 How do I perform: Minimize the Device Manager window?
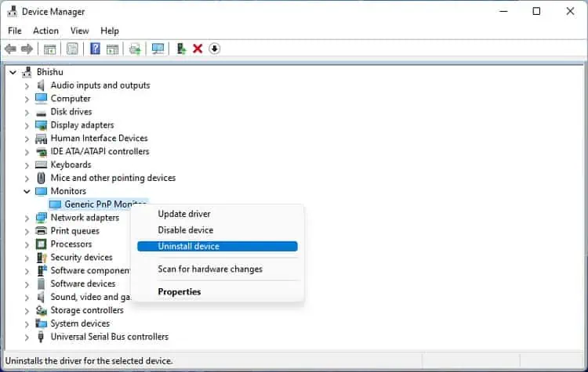503,11
